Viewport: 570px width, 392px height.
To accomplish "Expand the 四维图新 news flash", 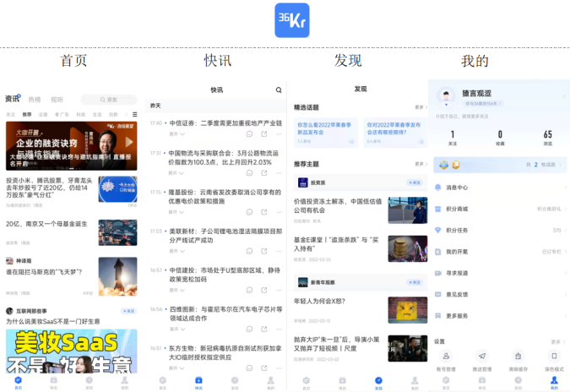I will click(177, 329).
